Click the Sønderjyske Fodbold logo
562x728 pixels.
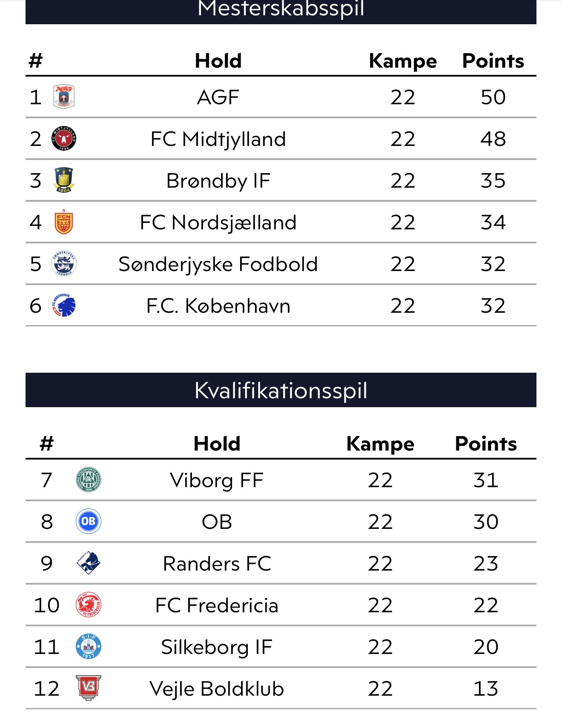click(64, 264)
